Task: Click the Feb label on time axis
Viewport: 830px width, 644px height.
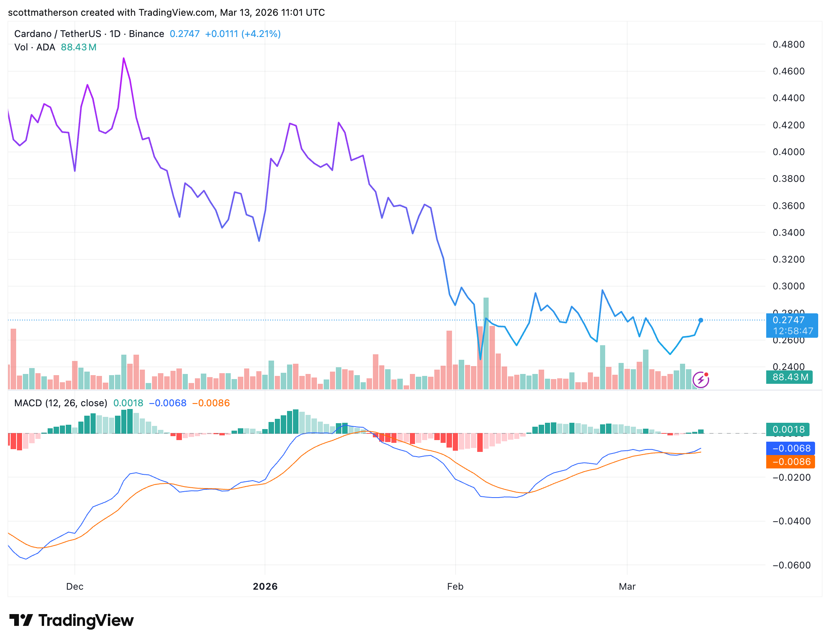Action: pyautogui.click(x=455, y=587)
